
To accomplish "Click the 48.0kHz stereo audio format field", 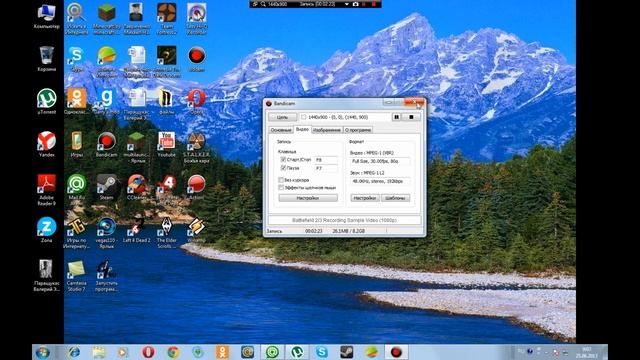I will tap(380, 181).
